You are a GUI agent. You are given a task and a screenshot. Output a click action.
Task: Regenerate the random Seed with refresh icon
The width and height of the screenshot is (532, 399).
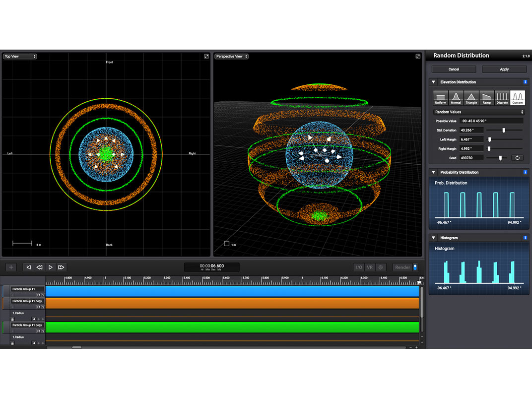(x=518, y=158)
